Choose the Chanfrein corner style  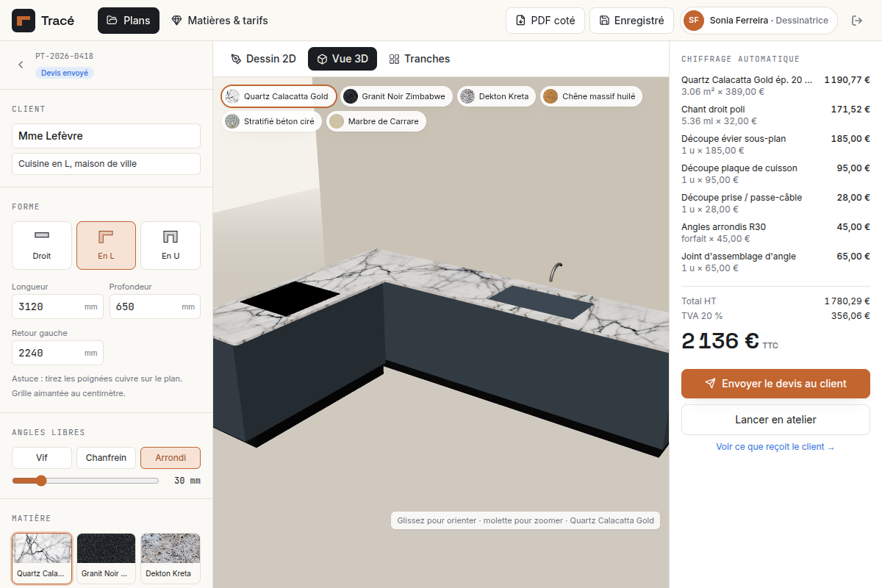(x=106, y=458)
